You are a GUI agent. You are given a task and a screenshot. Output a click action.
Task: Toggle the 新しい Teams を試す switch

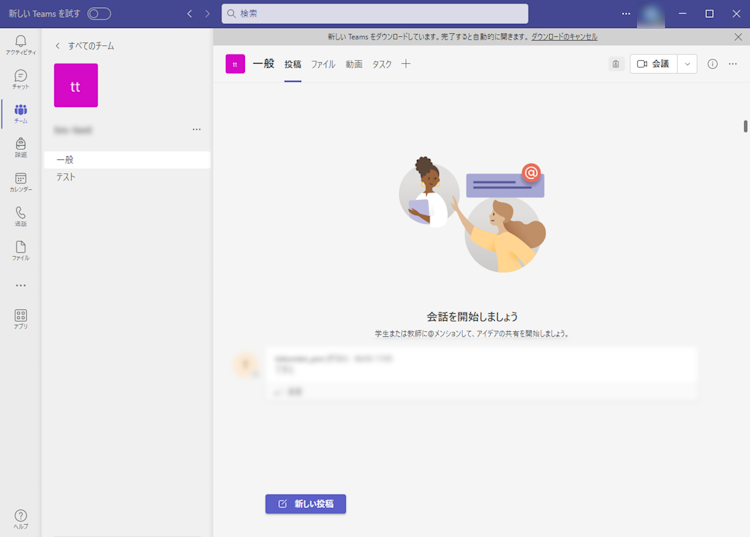point(99,14)
